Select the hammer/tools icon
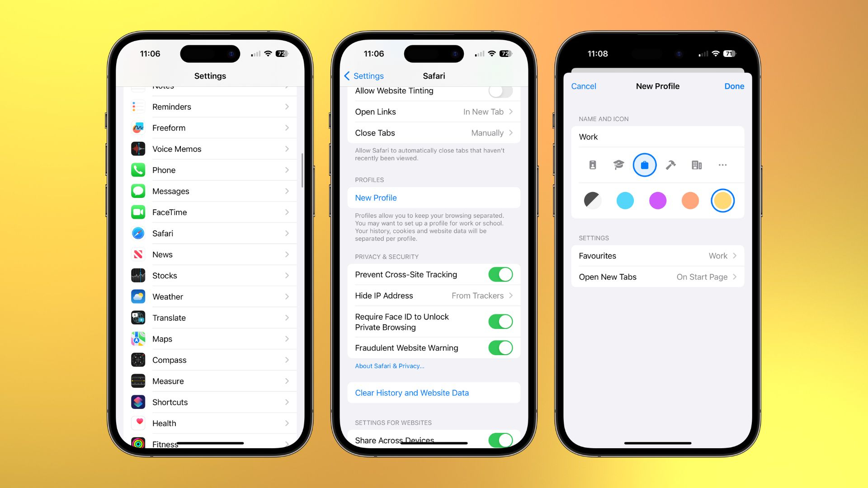Screen dimensions: 868x488 pos(670,165)
